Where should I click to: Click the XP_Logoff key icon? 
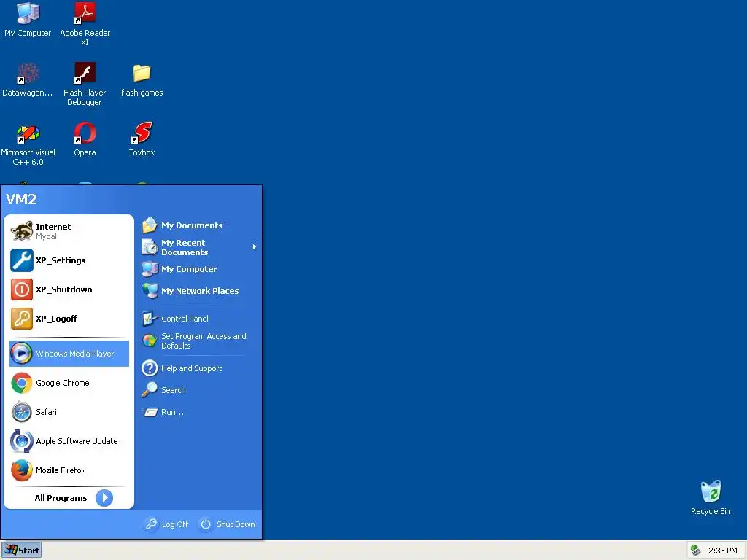[x=21, y=319]
